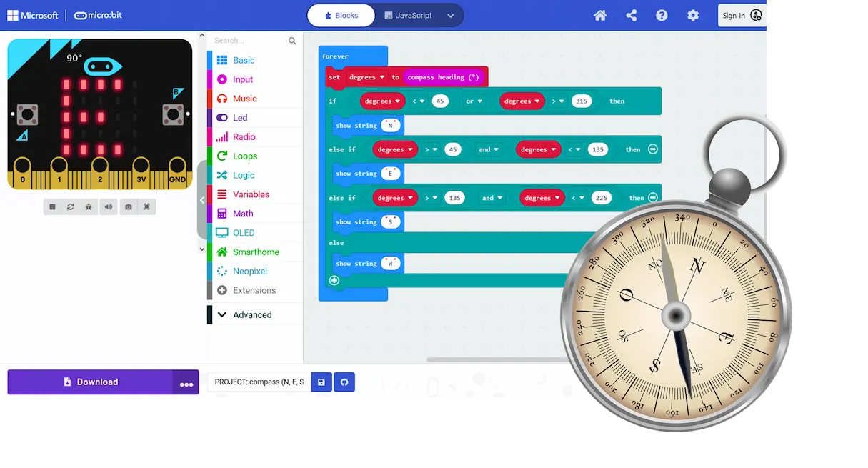Take a simulator screenshot with camera icon

click(128, 207)
